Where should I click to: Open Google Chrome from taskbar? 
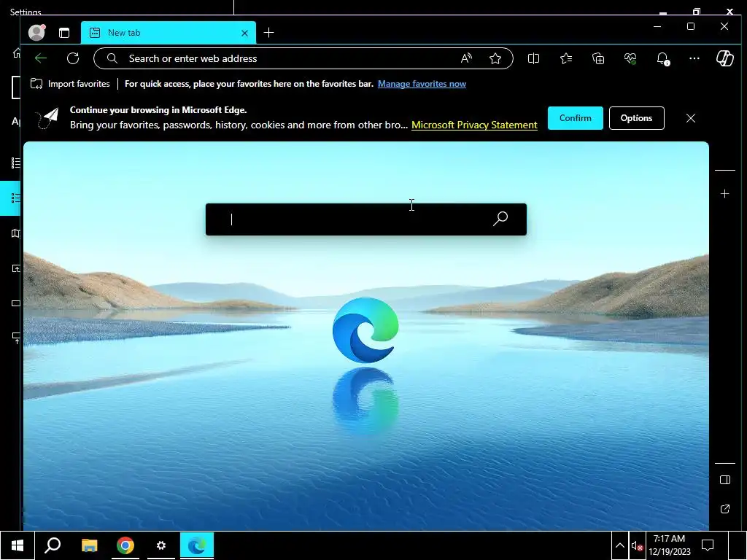[125, 545]
